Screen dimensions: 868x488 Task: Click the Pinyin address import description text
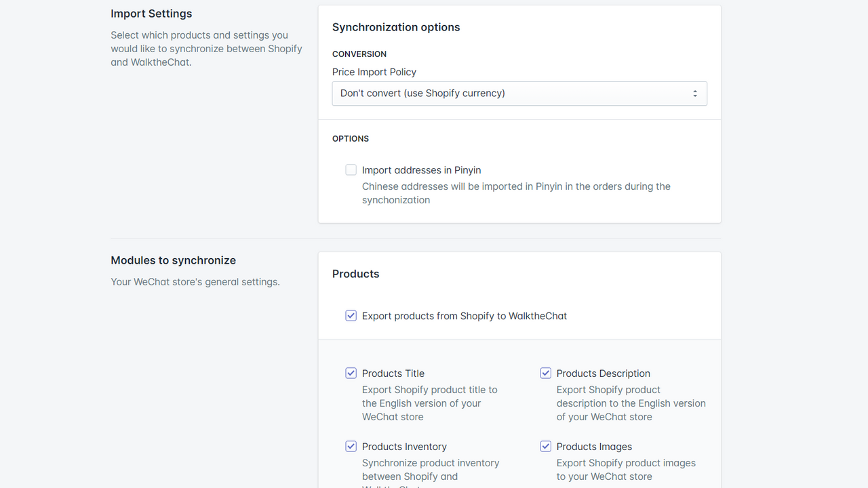click(x=516, y=192)
